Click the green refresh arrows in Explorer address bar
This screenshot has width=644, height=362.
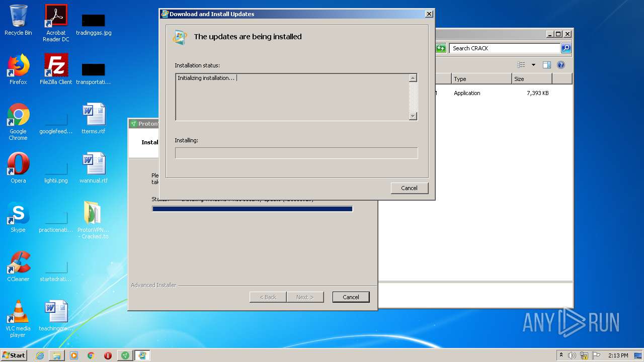441,48
